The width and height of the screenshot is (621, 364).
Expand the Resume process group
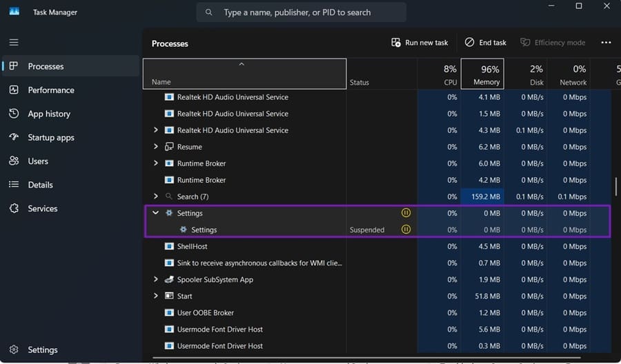[x=156, y=146]
